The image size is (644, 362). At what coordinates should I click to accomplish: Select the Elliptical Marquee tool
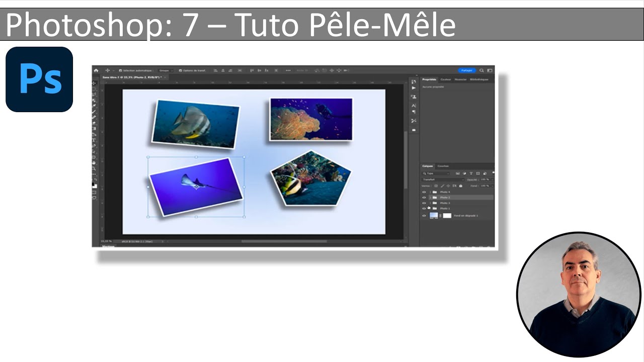click(x=94, y=89)
